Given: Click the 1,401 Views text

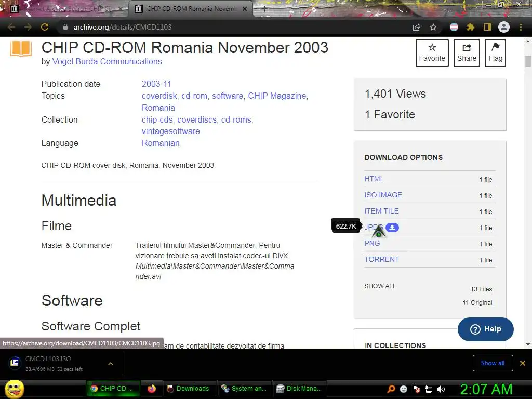Looking at the screenshot, I should (x=395, y=94).
